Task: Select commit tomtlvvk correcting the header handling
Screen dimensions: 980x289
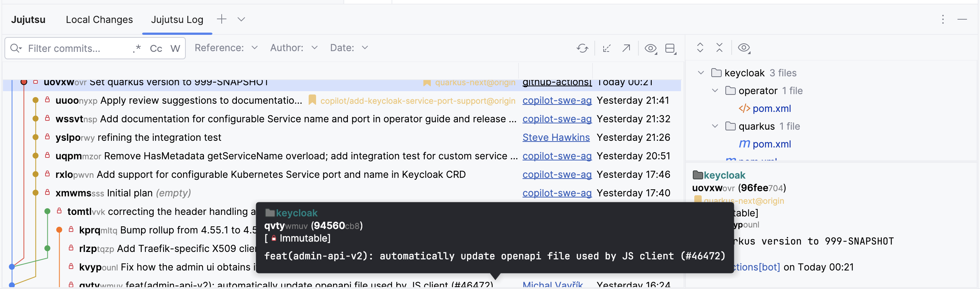Action: pyautogui.click(x=161, y=212)
